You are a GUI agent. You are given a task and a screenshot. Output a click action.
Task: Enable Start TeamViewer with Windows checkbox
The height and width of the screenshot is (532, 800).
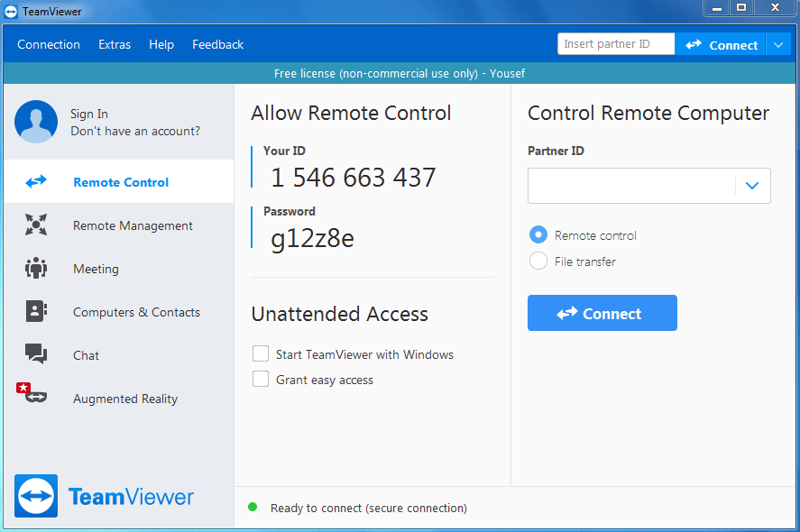261,353
